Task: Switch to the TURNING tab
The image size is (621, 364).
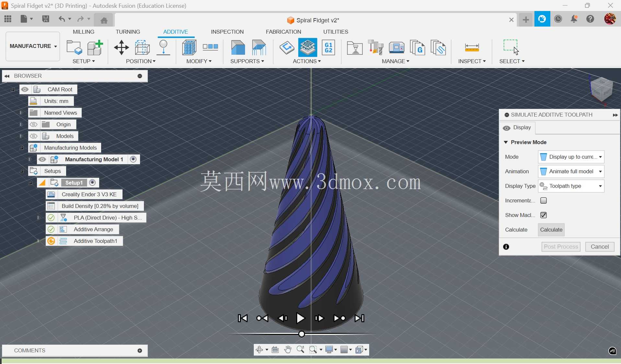Action: (x=128, y=32)
